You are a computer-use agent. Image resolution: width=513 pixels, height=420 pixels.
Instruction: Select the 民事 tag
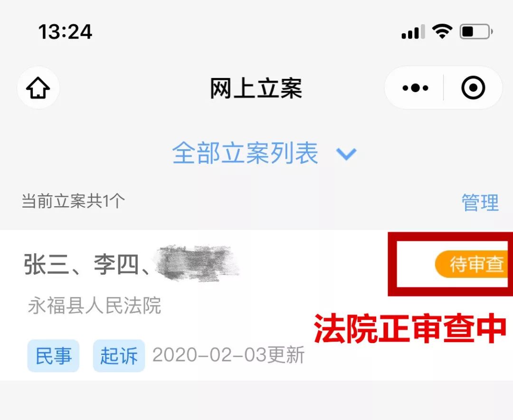click(53, 356)
